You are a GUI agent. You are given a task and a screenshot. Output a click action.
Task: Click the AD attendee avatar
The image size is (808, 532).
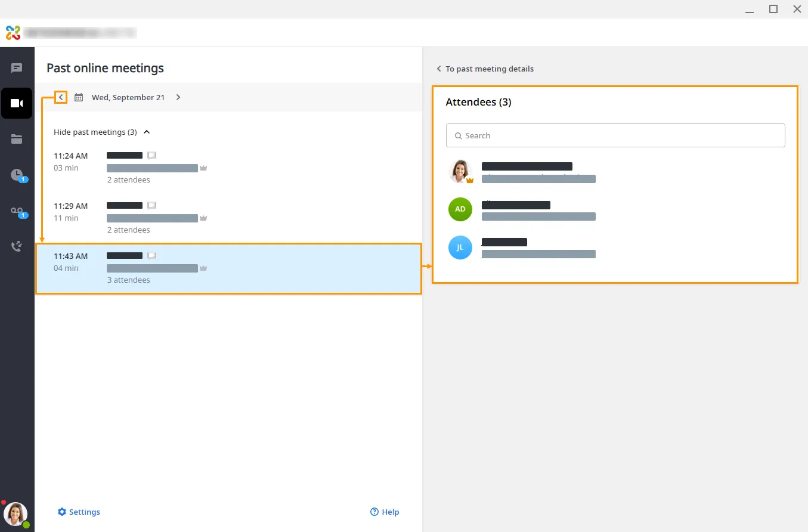460,209
